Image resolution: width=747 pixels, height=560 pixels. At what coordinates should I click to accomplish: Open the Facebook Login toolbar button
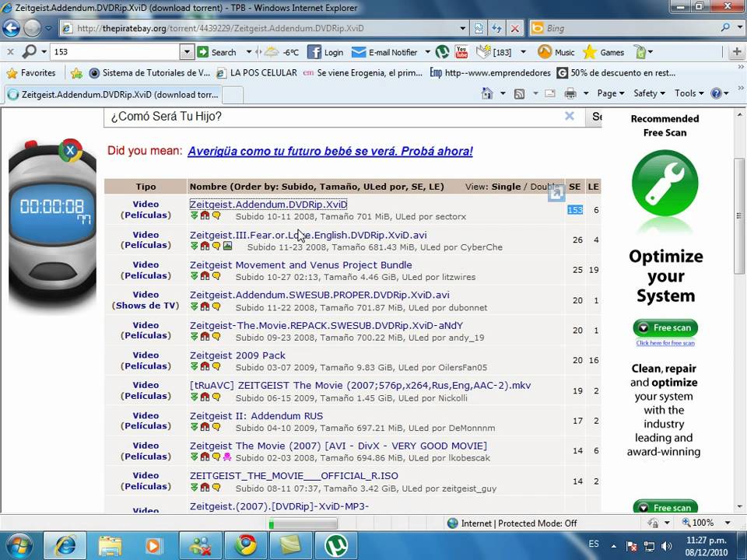pos(325,52)
